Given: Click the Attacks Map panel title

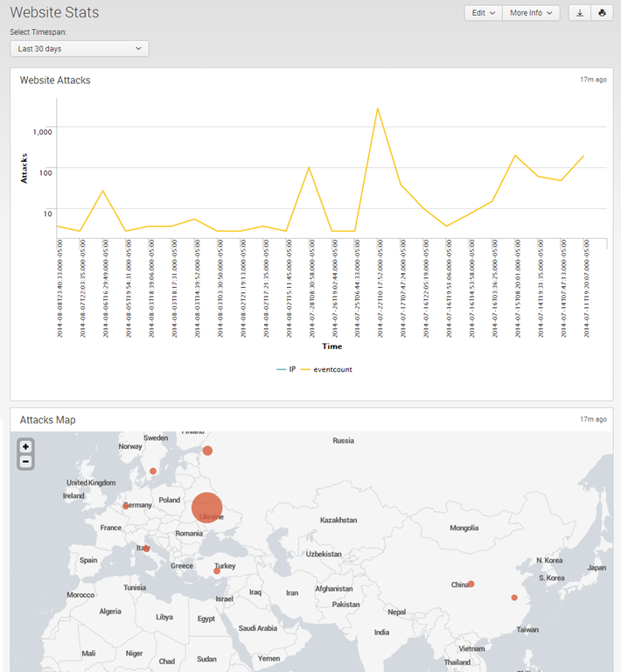Looking at the screenshot, I should pos(47,420).
